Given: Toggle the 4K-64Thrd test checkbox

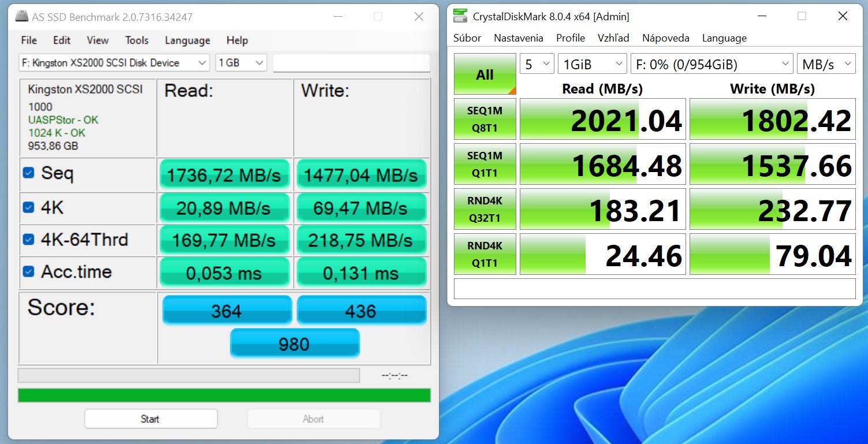Looking at the screenshot, I should [x=28, y=240].
